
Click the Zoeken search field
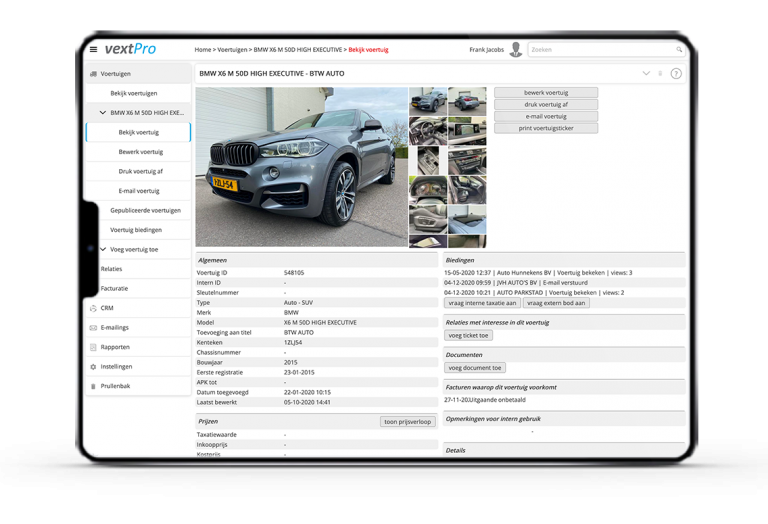click(x=605, y=49)
